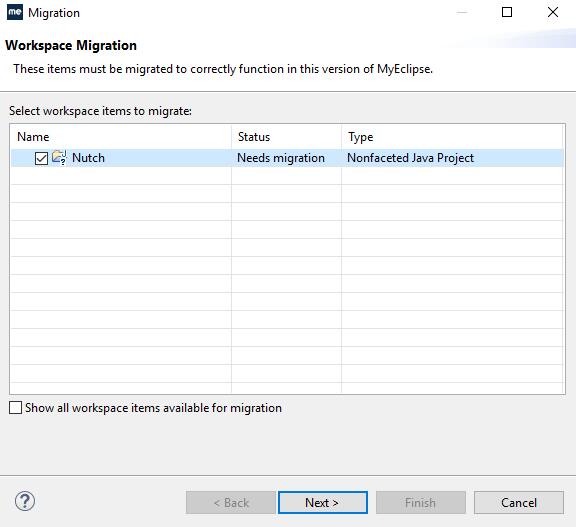Click the MyEclipse 'me' title bar icon

[x=15, y=12]
